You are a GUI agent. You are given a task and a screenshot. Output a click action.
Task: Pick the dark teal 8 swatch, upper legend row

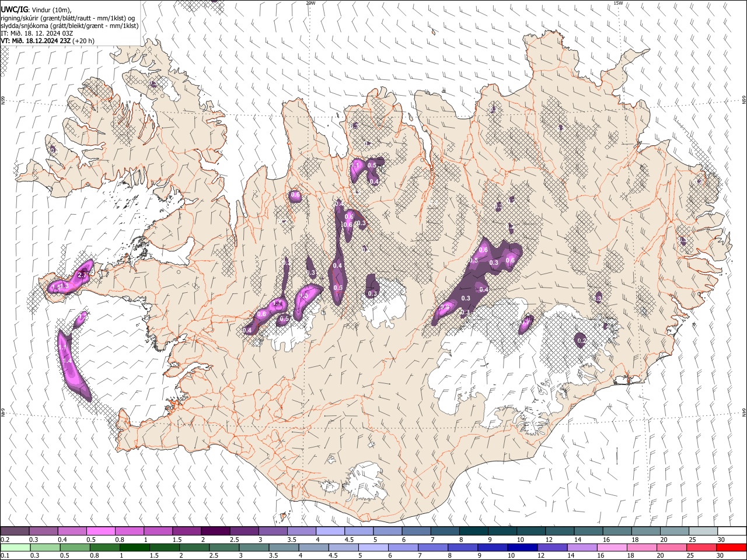click(x=474, y=531)
